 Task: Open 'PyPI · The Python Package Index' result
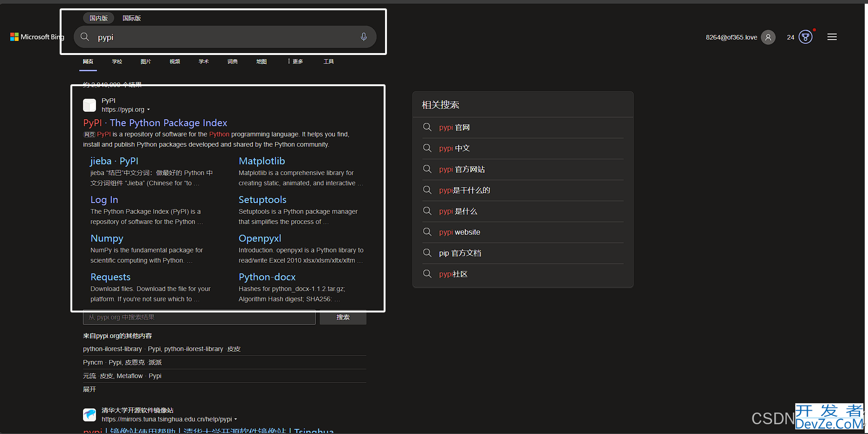[x=155, y=123]
